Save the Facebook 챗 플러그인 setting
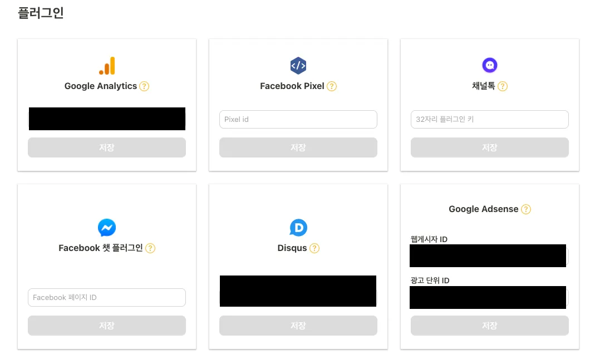Viewport: 590px width, 364px height. 107,326
